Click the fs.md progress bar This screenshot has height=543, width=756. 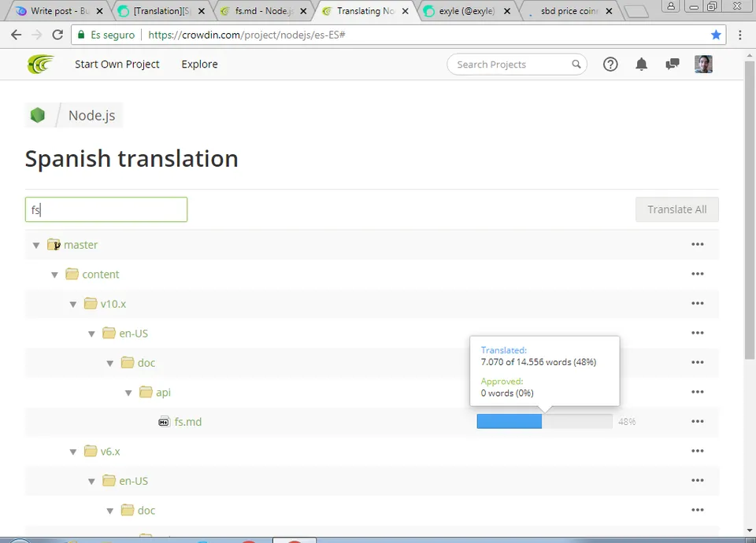tap(544, 422)
